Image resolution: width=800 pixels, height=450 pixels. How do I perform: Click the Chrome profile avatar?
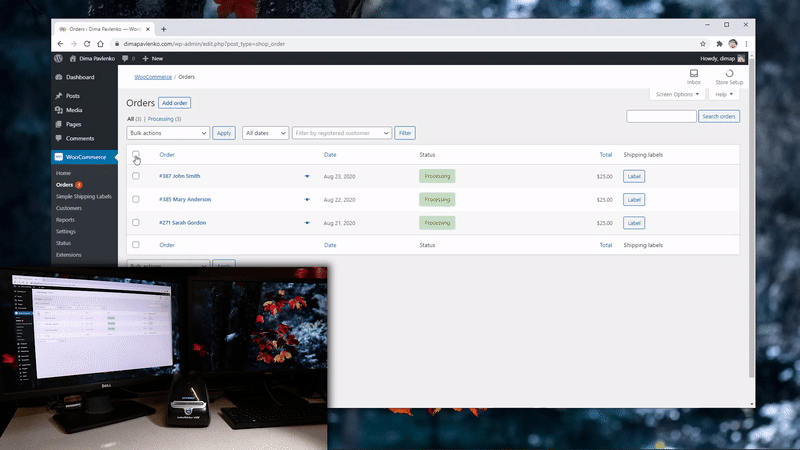[x=733, y=44]
